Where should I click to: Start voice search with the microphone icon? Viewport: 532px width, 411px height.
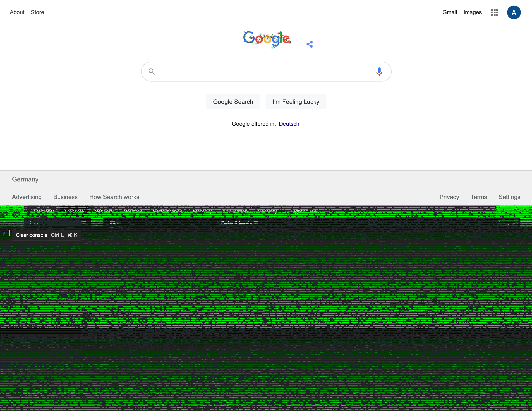click(379, 72)
